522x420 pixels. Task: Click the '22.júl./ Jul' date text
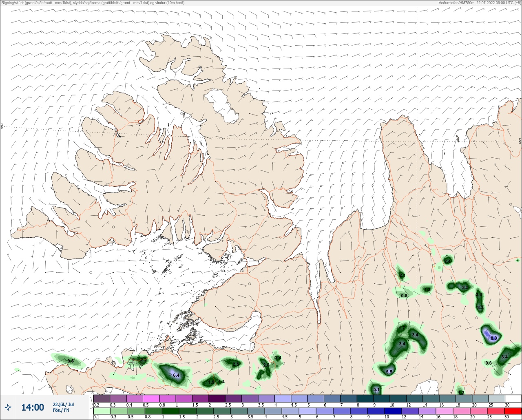pyautogui.click(x=63, y=405)
